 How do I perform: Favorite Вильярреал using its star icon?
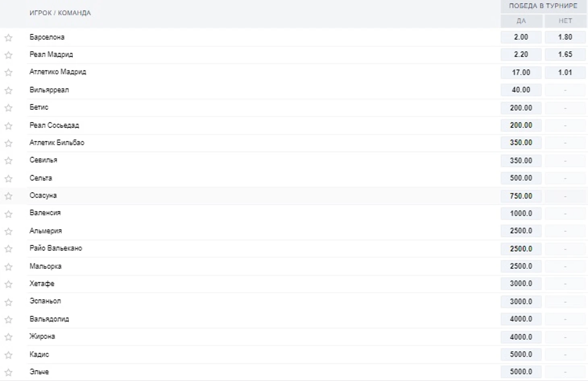coord(8,91)
